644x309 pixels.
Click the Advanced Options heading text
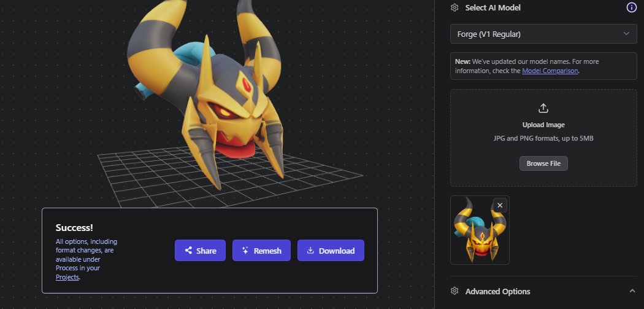point(497,291)
